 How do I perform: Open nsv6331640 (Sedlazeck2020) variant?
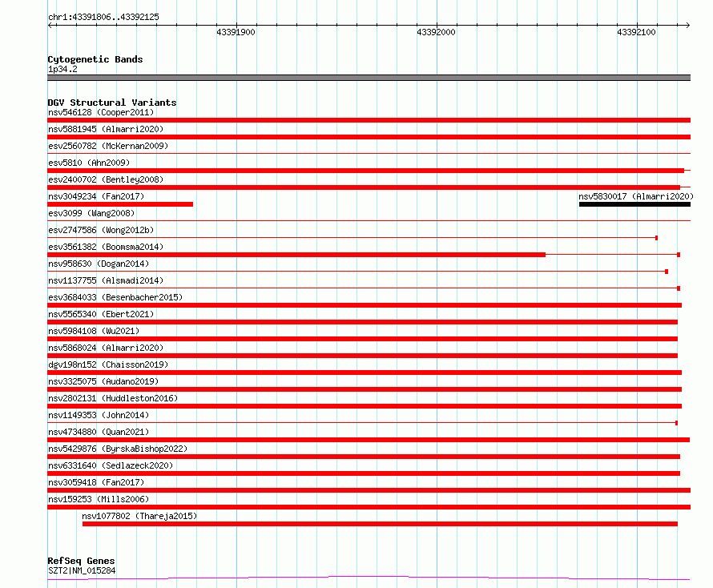tap(111, 465)
